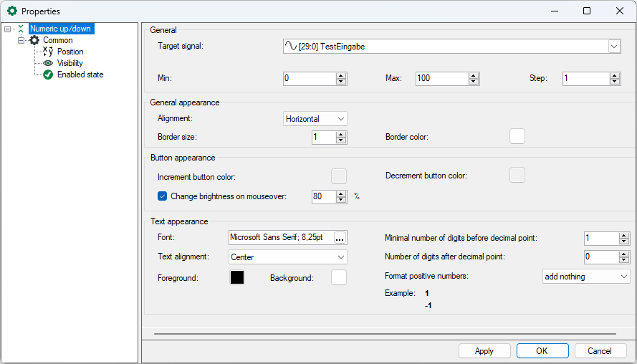This screenshot has height=364, width=637.
Task: Click the Numeric up/down tree node icon
Action: tap(21, 29)
